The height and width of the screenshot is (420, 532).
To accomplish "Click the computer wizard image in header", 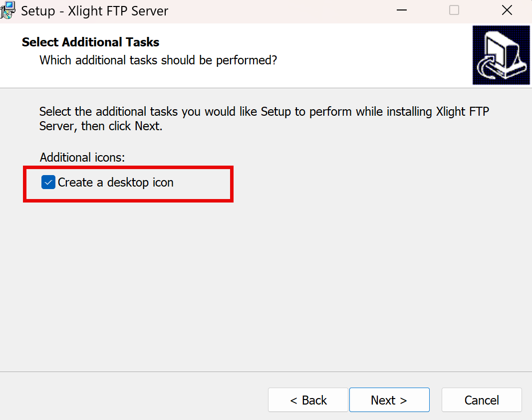I will [x=501, y=55].
